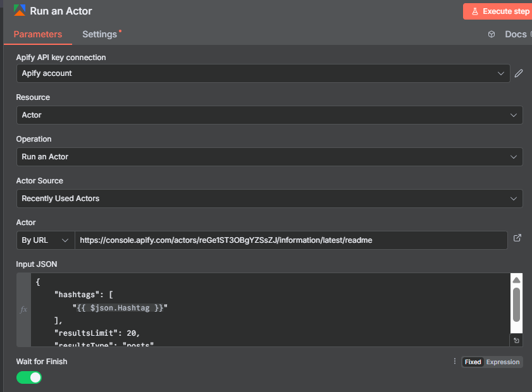Open the Apify account credential dropdown
532x392 pixels.
tap(263, 73)
